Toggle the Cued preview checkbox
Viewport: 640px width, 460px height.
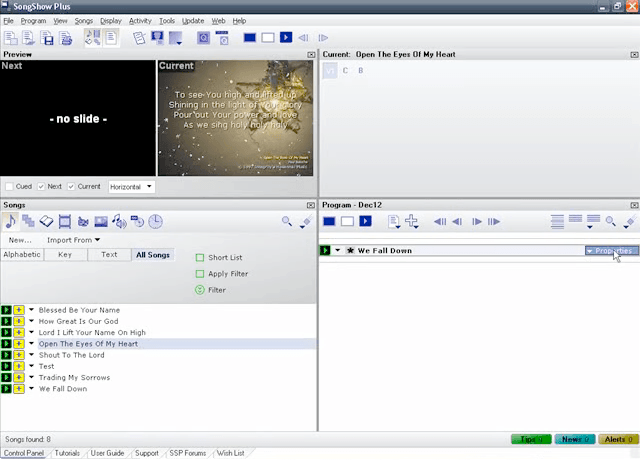9,187
